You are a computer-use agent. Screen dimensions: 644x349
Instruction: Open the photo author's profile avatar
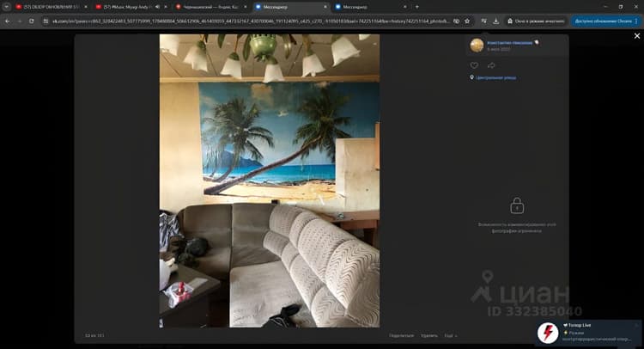(x=477, y=46)
